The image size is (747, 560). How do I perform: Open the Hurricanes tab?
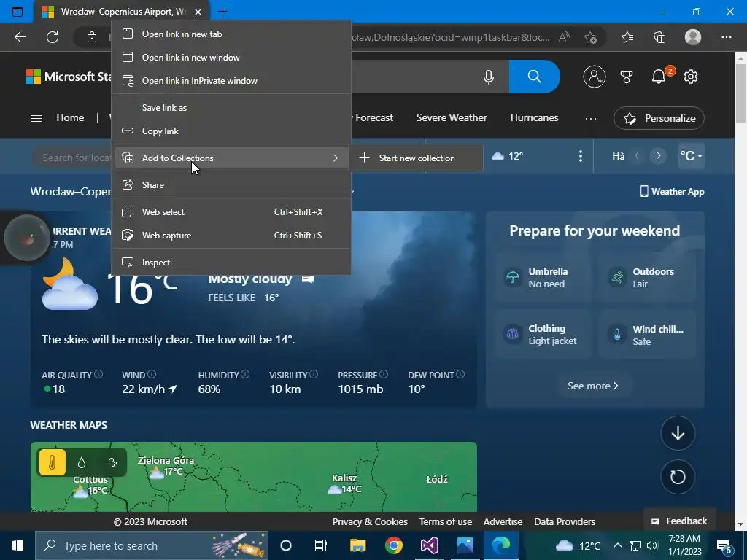pos(534,117)
